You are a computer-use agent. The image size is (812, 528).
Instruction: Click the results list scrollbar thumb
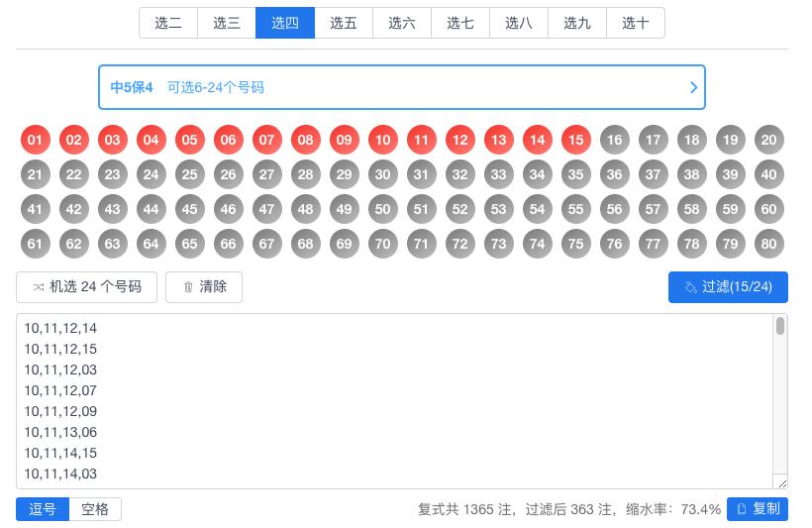click(x=780, y=326)
